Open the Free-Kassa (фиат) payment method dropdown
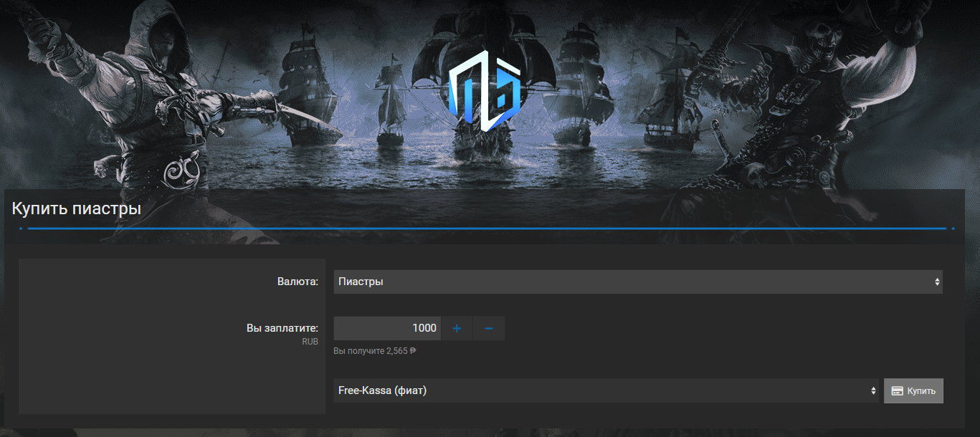 point(606,390)
